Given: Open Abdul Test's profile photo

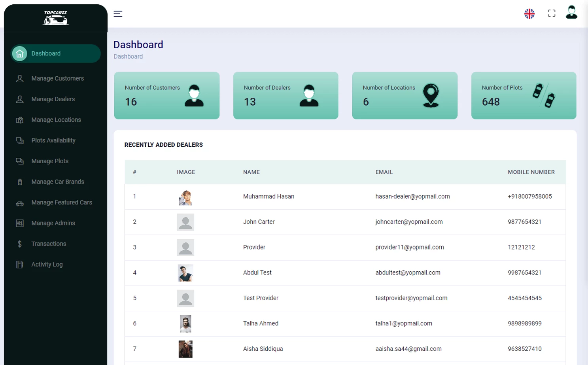Looking at the screenshot, I should click(185, 273).
